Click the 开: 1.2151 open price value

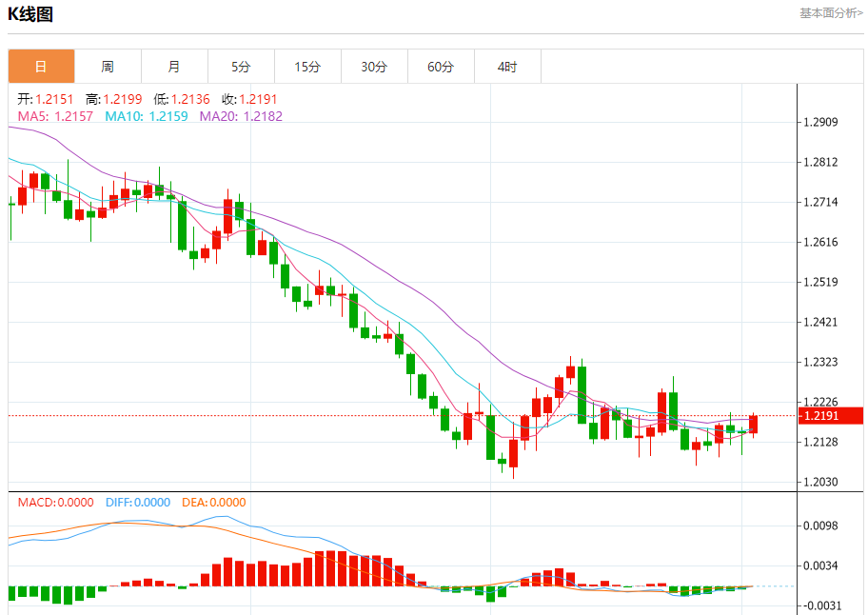click(x=46, y=99)
